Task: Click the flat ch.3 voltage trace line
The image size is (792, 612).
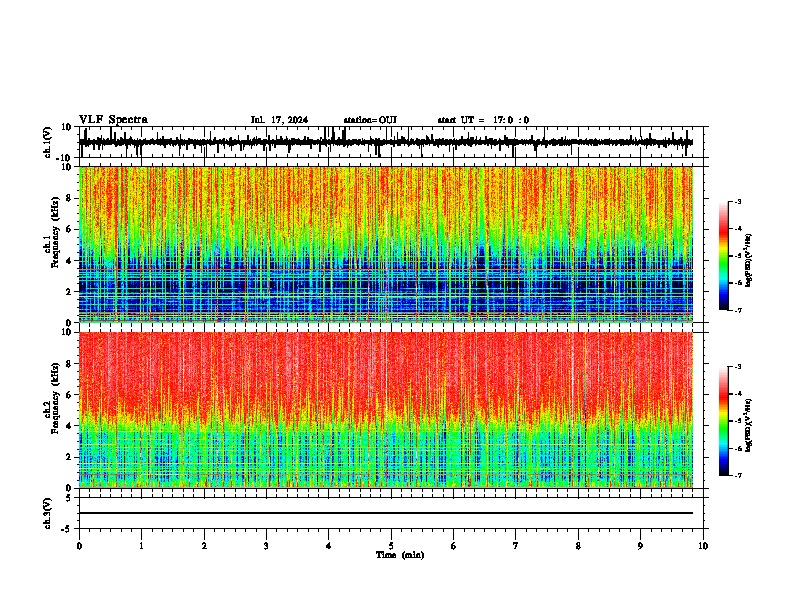Action: point(386,513)
